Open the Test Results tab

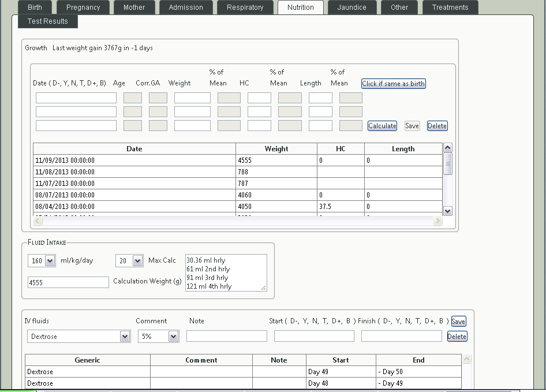pos(48,21)
